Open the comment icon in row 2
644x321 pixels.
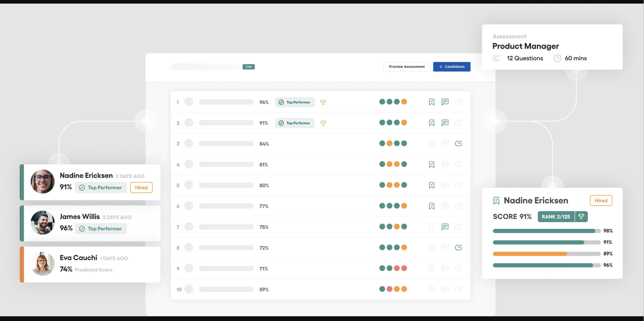pos(445,123)
